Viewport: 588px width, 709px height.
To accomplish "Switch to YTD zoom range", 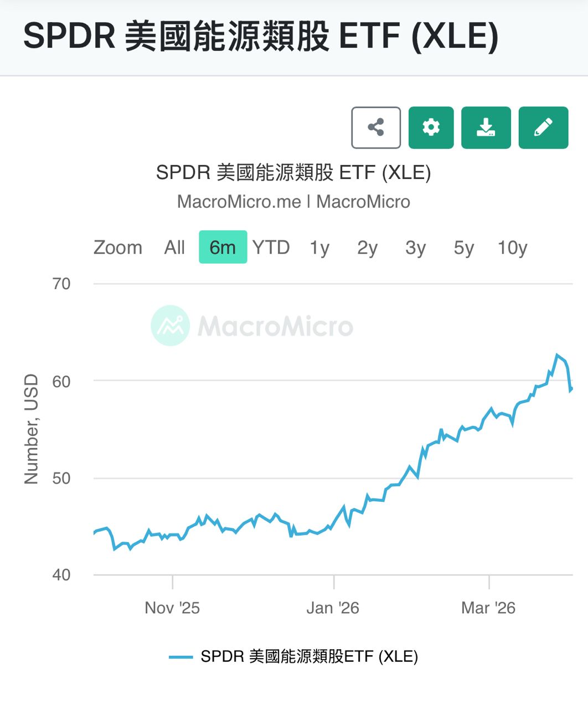I will click(x=271, y=247).
